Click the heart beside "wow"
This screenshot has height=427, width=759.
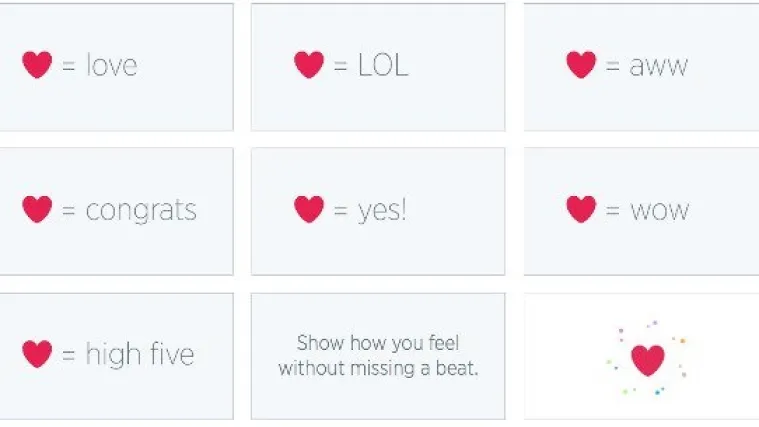(x=581, y=210)
